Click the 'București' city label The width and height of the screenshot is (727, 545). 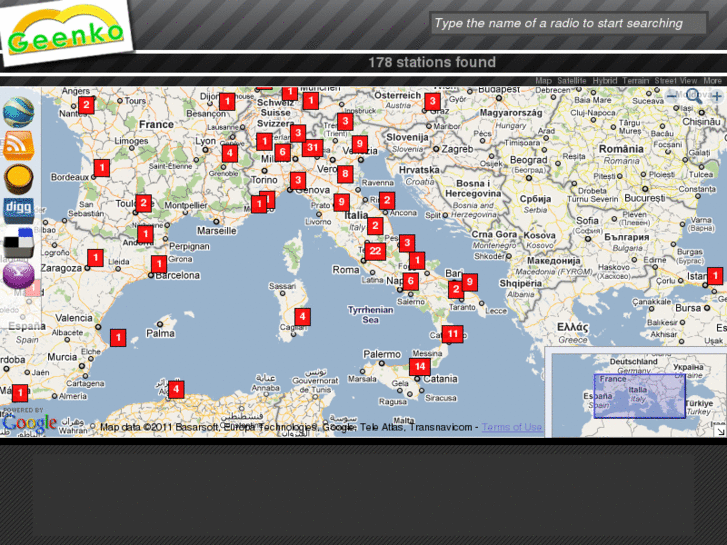[x=645, y=198]
